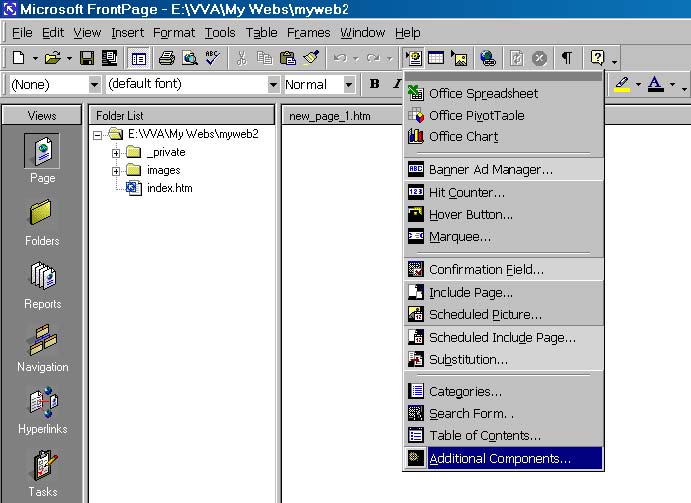Screen dimensions: 691x503
Task: Select the new_page_1.htm page tab
Action: (x=330, y=116)
